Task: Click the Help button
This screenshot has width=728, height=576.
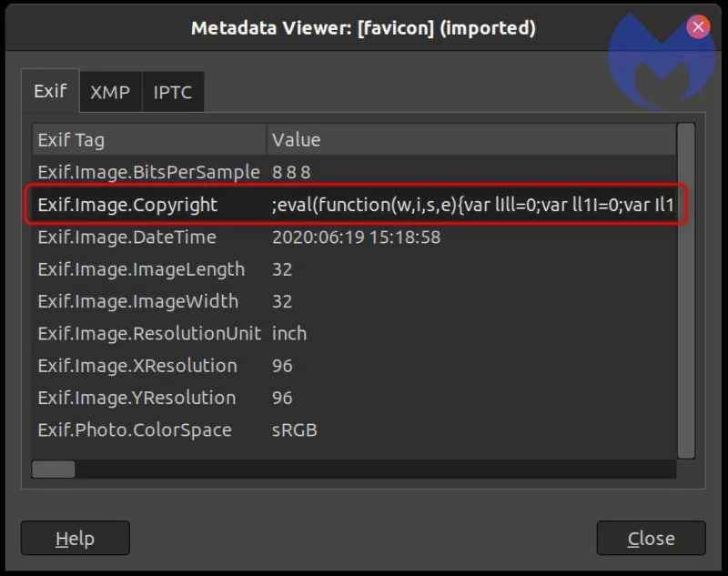Action: coord(75,538)
